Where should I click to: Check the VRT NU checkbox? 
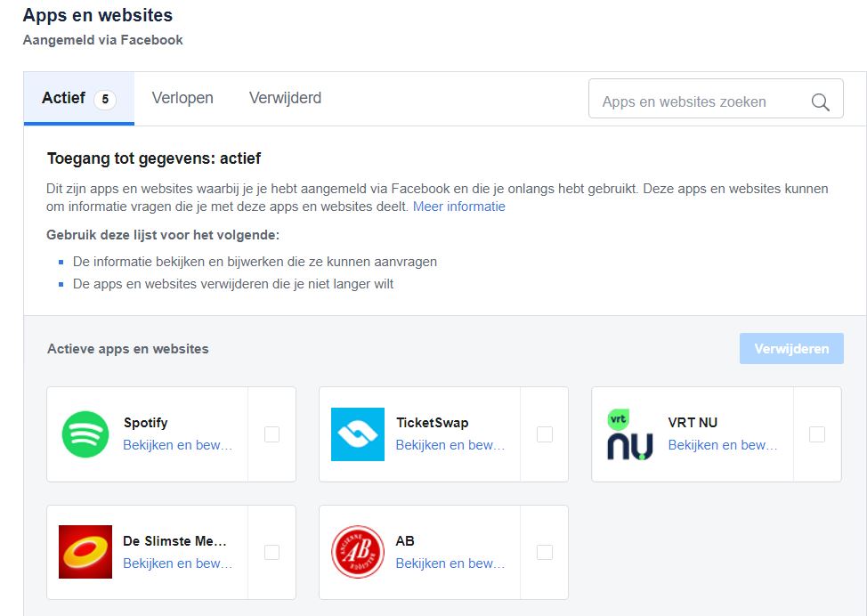pos(816,434)
